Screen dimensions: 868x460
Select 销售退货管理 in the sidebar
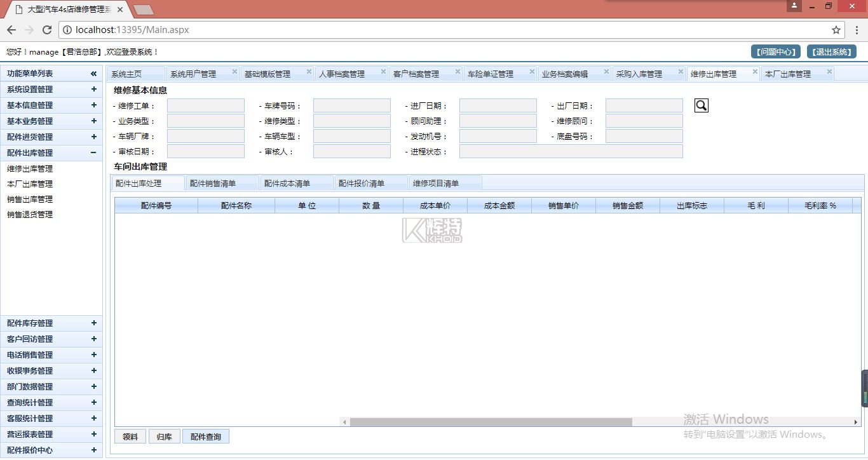[x=30, y=215]
